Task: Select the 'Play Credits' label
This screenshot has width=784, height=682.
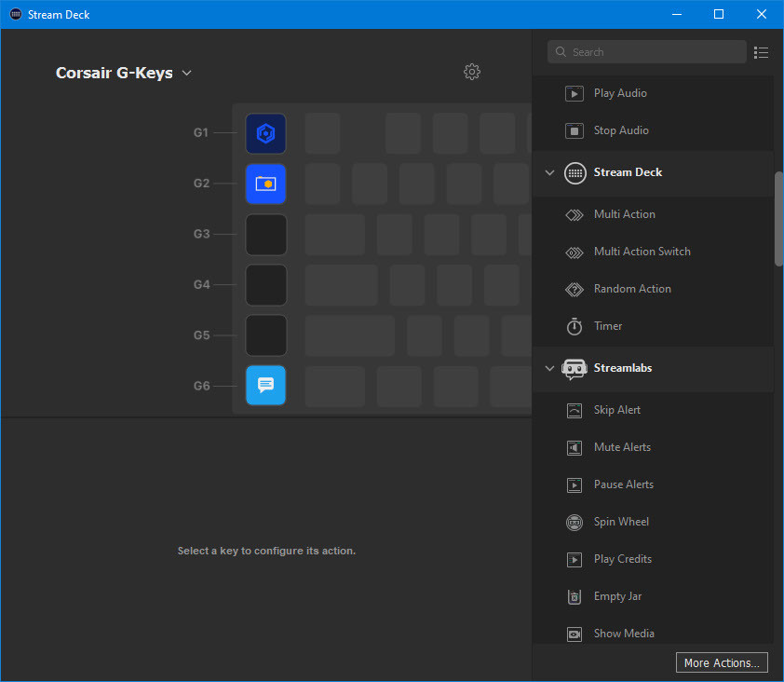Action: (x=623, y=559)
